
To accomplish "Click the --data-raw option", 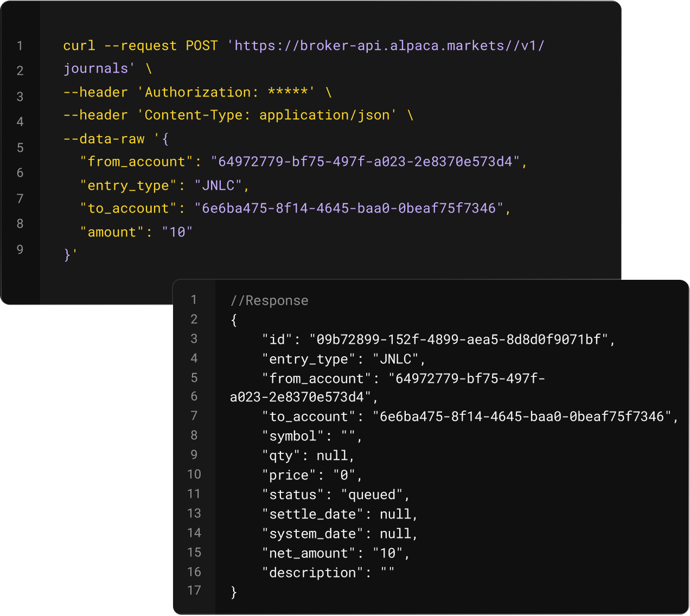I will click(x=104, y=139).
